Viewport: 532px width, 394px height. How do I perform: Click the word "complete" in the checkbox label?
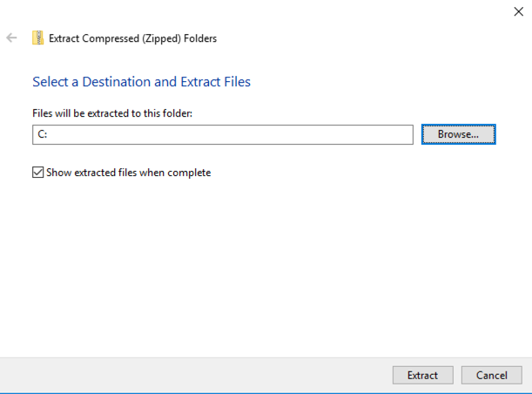point(189,173)
